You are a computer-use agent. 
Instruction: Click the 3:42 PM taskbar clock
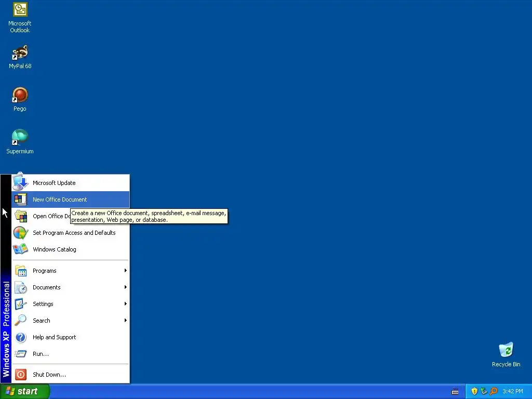coord(513,391)
